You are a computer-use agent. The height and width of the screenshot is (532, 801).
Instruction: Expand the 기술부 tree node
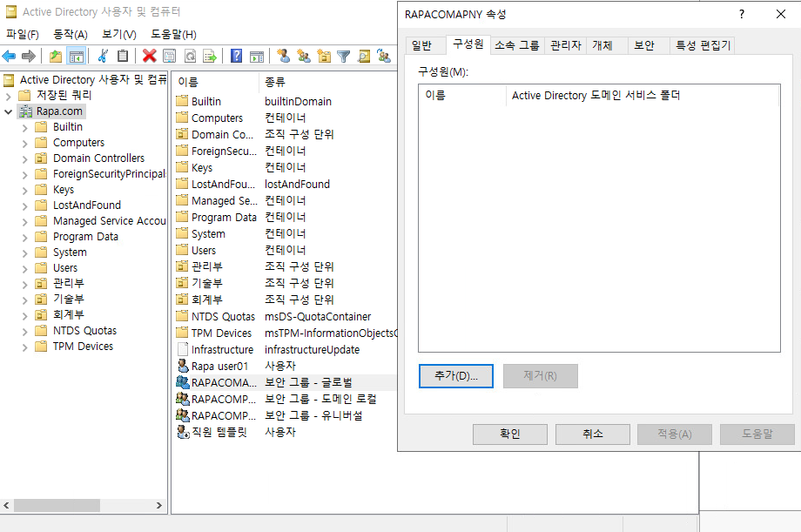[x=24, y=300]
